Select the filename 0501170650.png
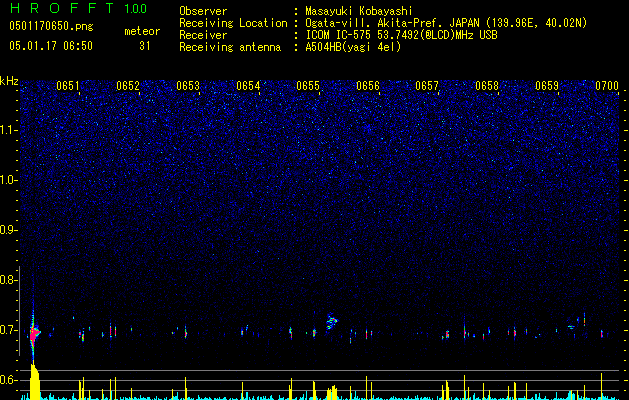629x400 pixels. 51,27
